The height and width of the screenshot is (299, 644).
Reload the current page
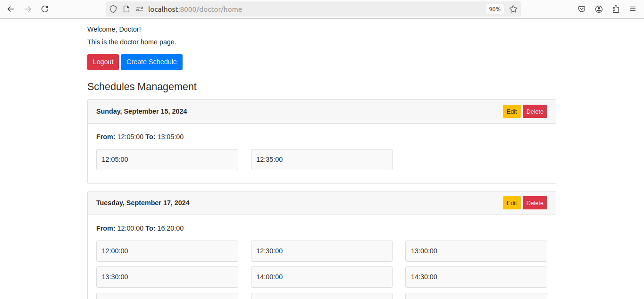coord(45,9)
